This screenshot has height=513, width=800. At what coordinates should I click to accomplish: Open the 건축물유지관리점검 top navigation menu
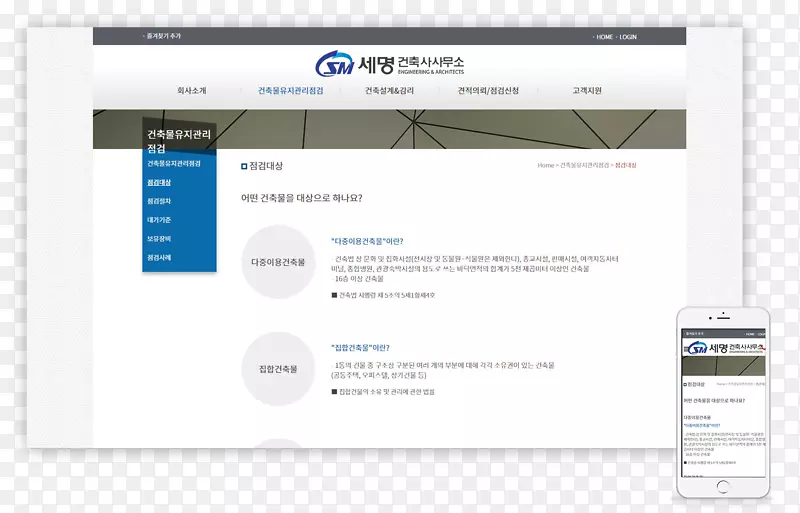pos(290,91)
